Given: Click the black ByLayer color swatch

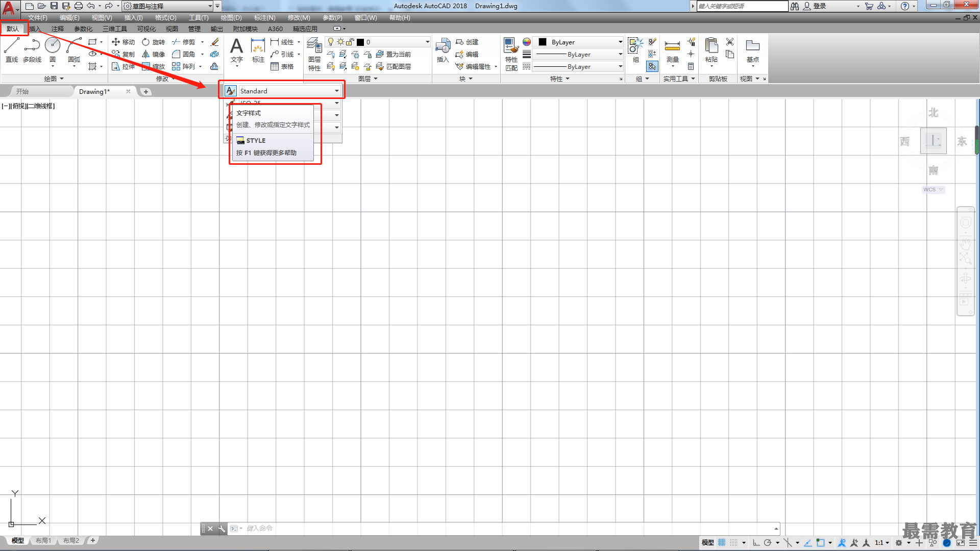Looking at the screenshot, I should coord(543,42).
